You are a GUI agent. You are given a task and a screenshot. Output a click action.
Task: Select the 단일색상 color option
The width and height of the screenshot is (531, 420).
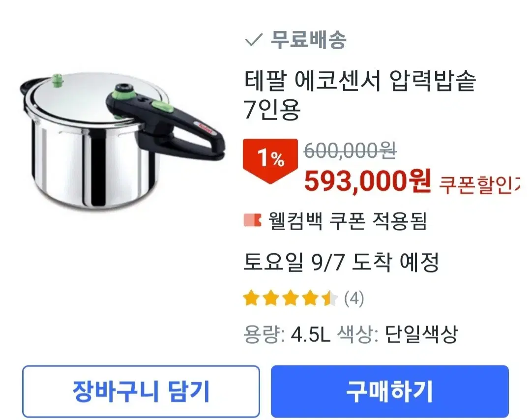[x=421, y=334]
